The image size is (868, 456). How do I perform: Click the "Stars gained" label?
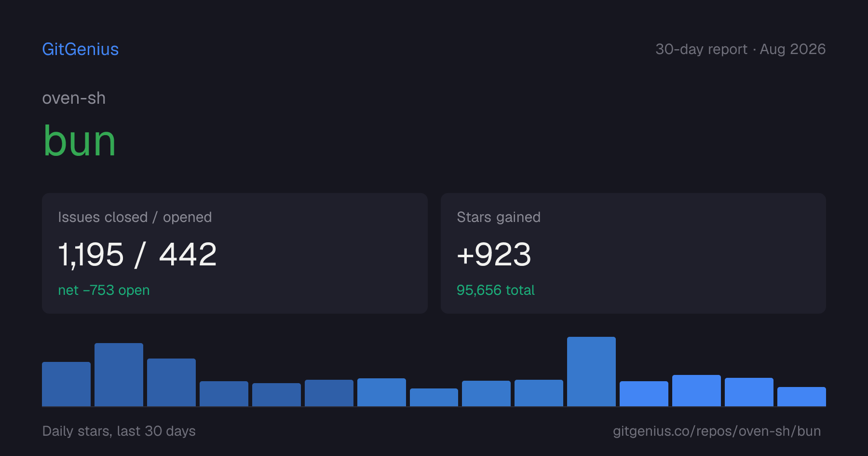click(x=499, y=217)
